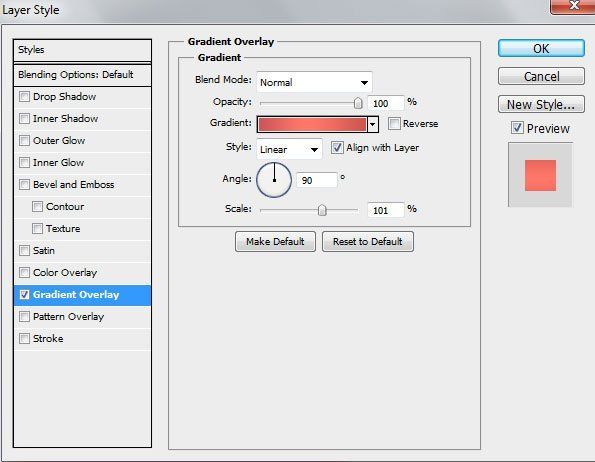
Task: Tick the Outer Glow checkbox
Action: 24,141
